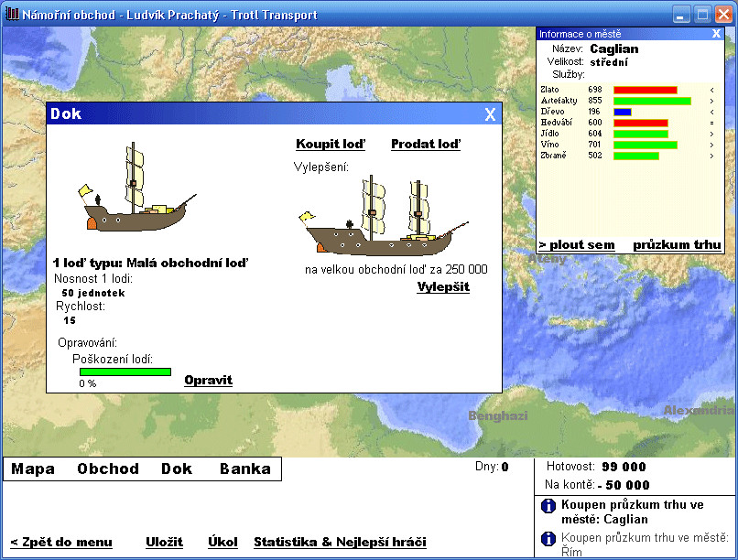This screenshot has height=560, width=738.
Task: Click the info icon beside Řím message
Action: tap(548, 538)
